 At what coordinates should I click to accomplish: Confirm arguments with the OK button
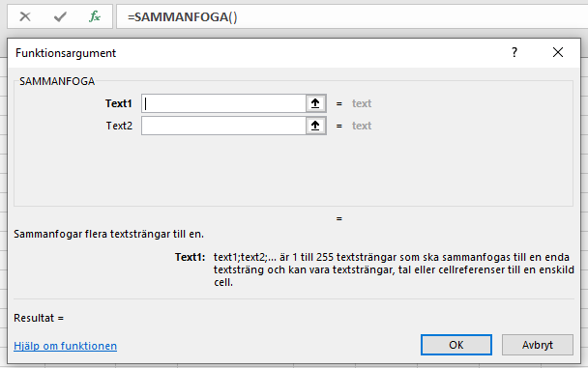pos(456,345)
